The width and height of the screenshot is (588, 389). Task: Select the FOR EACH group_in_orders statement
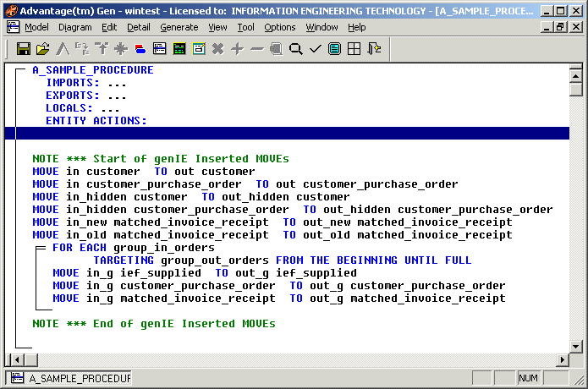(x=133, y=248)
